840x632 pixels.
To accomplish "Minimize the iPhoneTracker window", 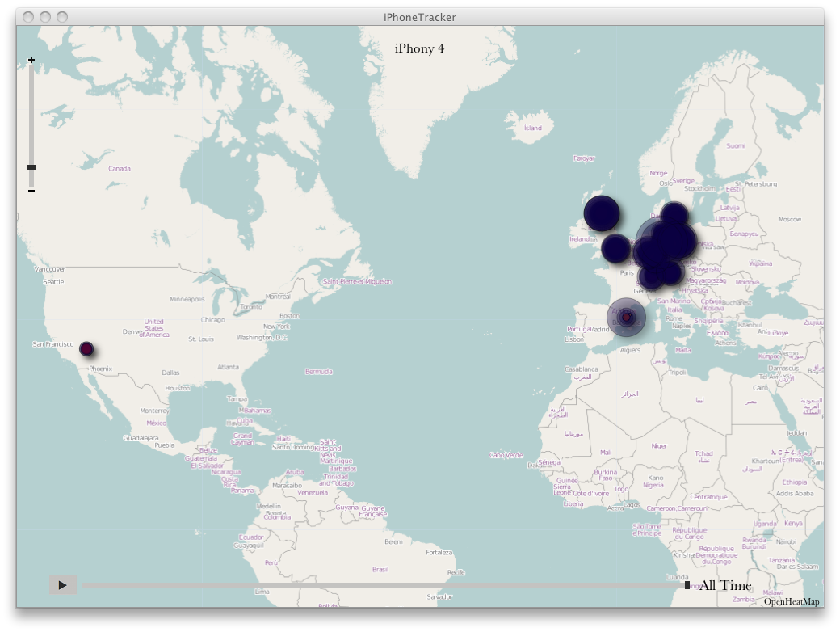I will 45,17.
